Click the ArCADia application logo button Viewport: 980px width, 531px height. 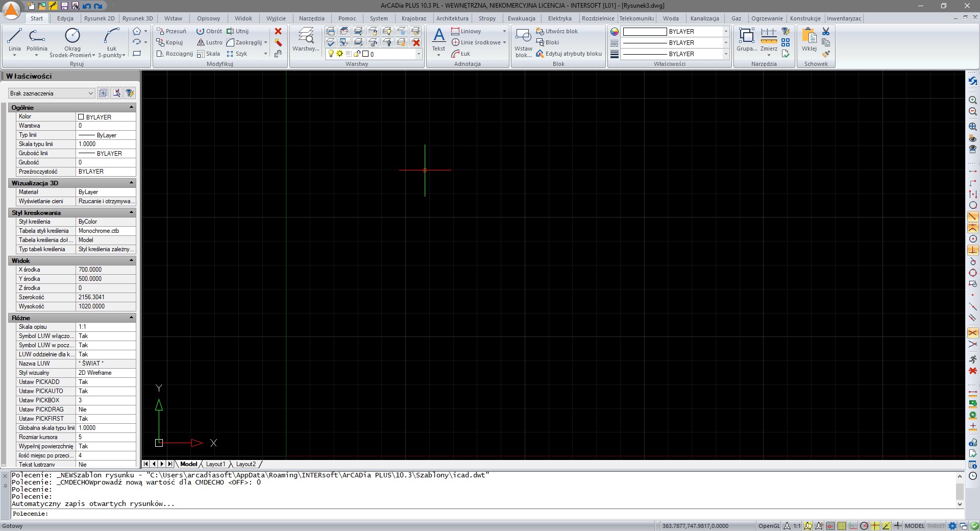coord(11,10)
